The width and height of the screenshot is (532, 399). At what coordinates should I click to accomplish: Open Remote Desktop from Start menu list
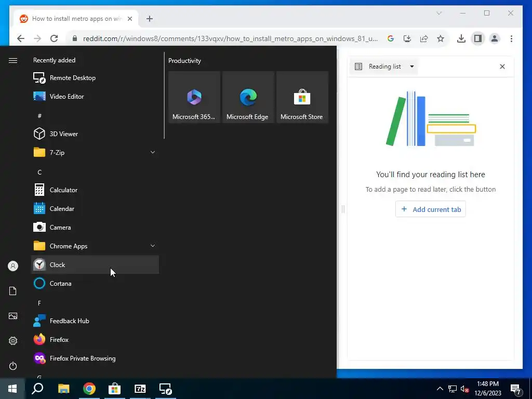[x=95, y=78]
